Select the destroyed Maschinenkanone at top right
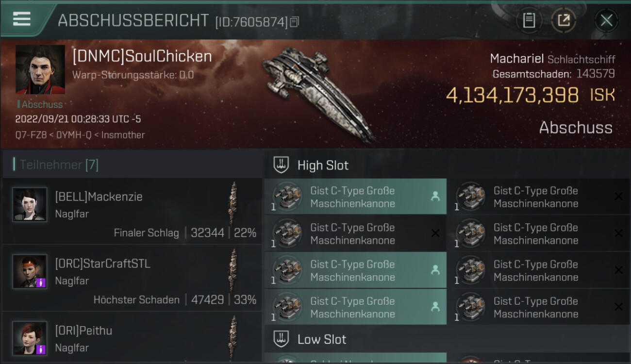This screenshot has width=631, height=364. pyautogui.click(x=539, y=197)
